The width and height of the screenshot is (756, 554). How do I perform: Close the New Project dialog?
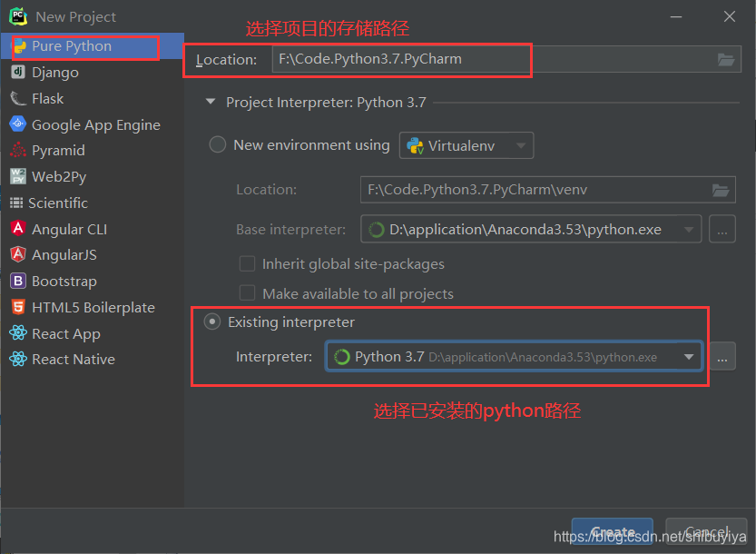730,16
